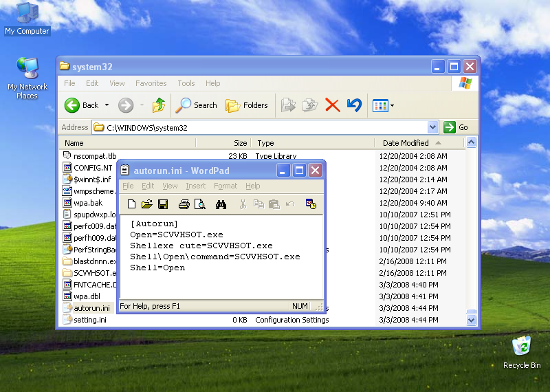This screenshot has width=550, height=392.
Task: Click the Search magnifier in Explorer toolbar
Action: click(196, 105)
